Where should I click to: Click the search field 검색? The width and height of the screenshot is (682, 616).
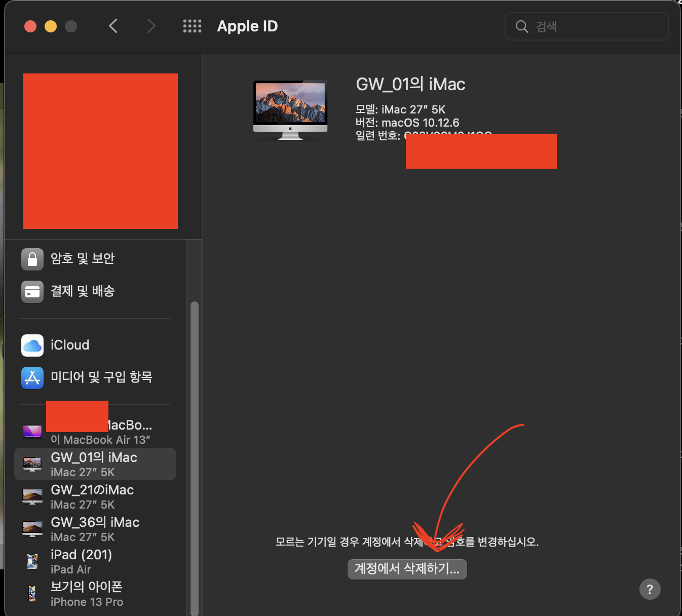(x=587, y=26)
